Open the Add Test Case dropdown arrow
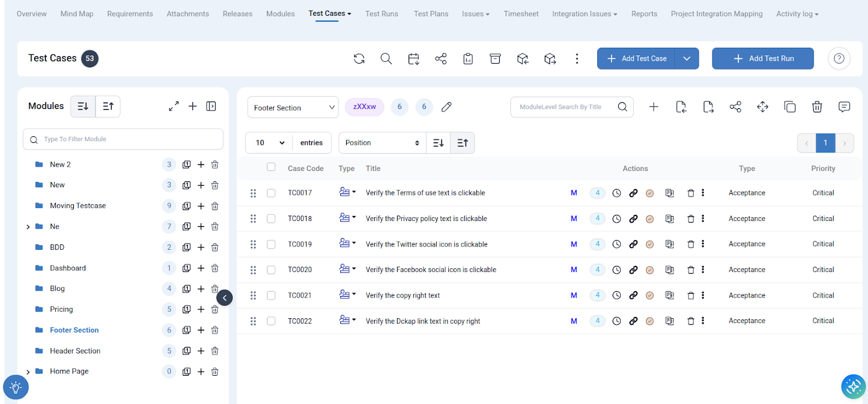 coord(687,59)
